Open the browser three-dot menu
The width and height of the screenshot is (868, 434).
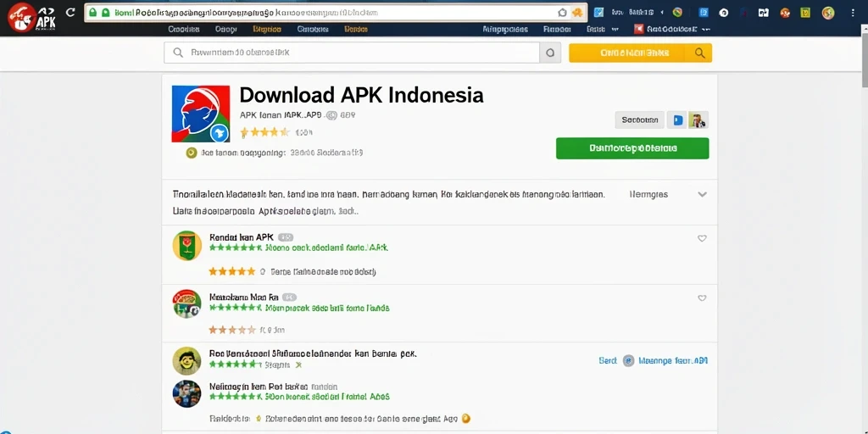click(x=853, y=13)
